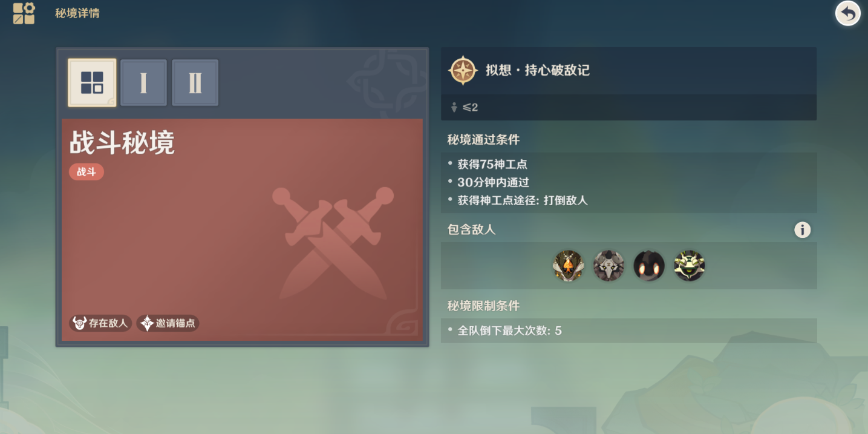
Task: Click the 秘境详情 title text
Action: [x=77, y=13]
